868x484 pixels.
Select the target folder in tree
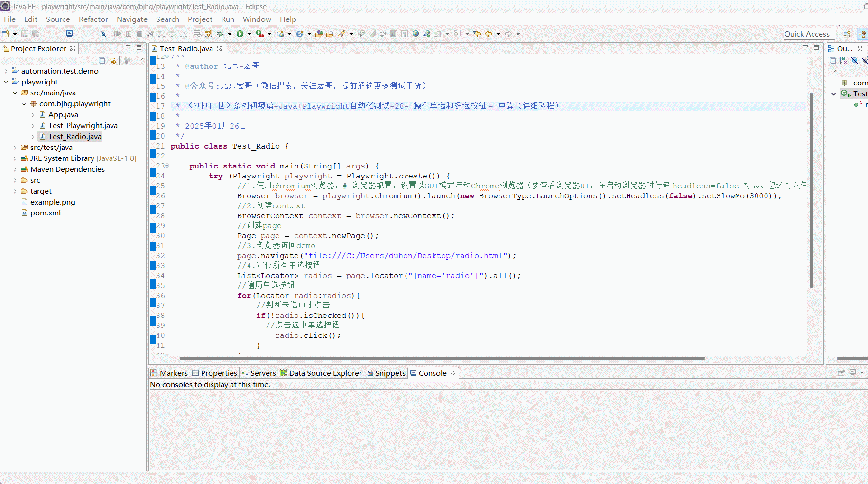pos(41,191)
